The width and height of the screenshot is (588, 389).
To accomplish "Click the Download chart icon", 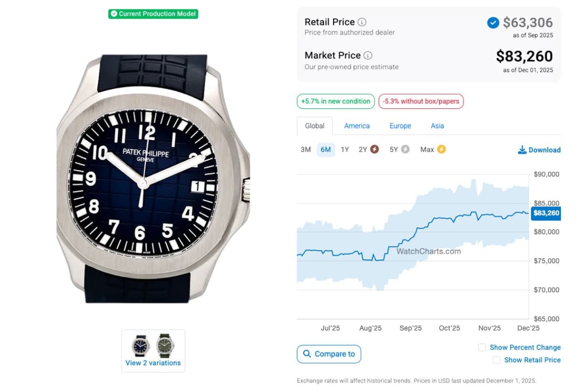I will (522, 150).
